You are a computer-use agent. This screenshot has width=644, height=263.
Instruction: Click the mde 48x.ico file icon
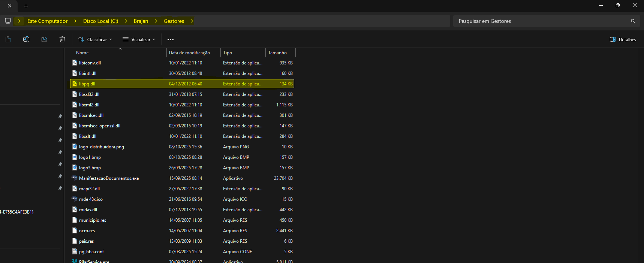(74, 199)
